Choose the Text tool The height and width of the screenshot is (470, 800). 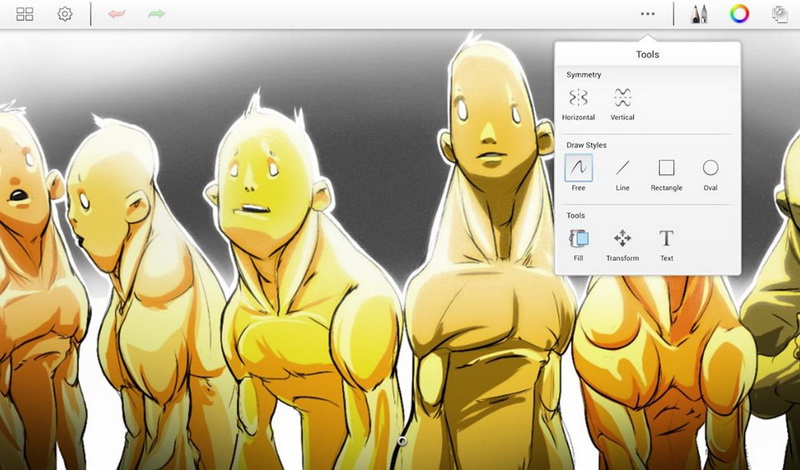(x=667, y=244)
